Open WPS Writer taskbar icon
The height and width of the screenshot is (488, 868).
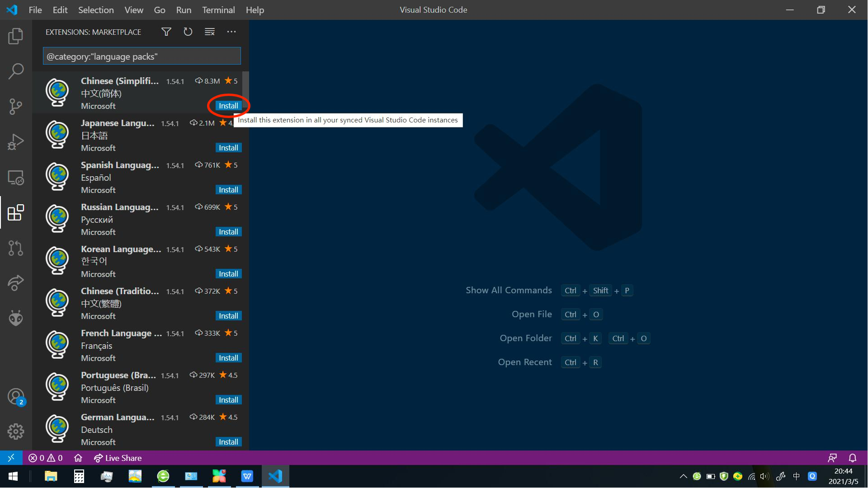pyautogui.click(x=247, y=476)
